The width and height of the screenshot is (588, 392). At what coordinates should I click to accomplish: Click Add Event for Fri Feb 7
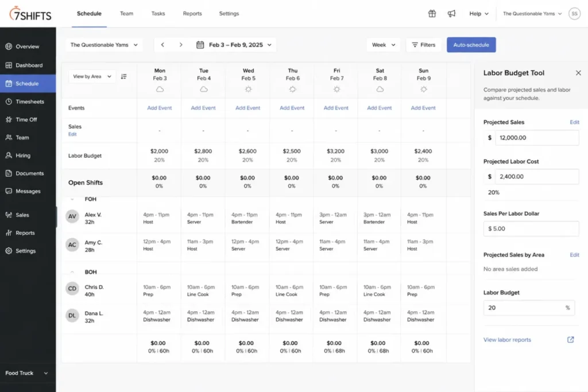[336, 108]
